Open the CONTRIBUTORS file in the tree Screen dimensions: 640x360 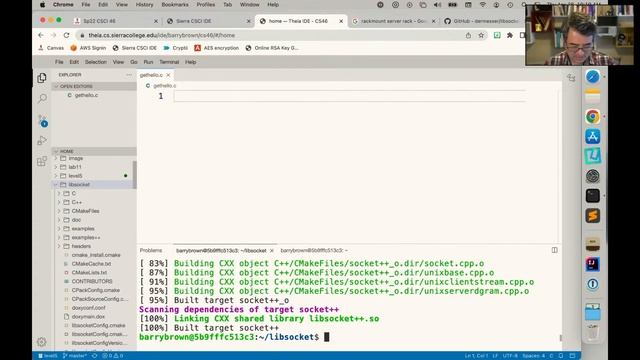click(x=93, y=282)
